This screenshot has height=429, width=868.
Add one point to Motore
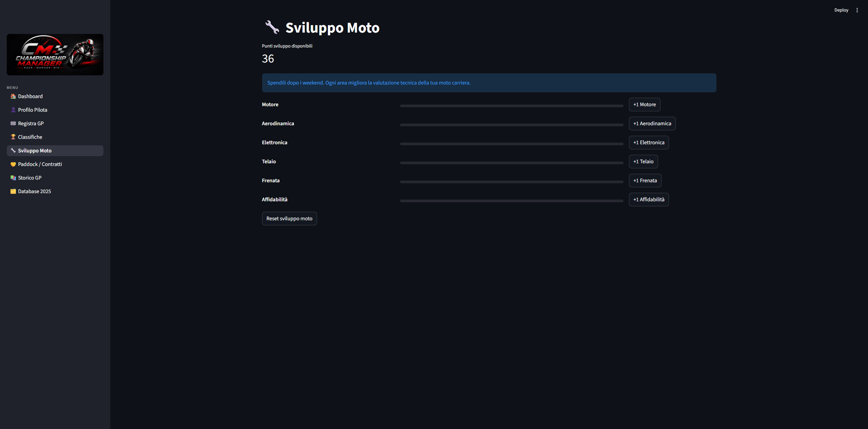click(x=645, y=105)
